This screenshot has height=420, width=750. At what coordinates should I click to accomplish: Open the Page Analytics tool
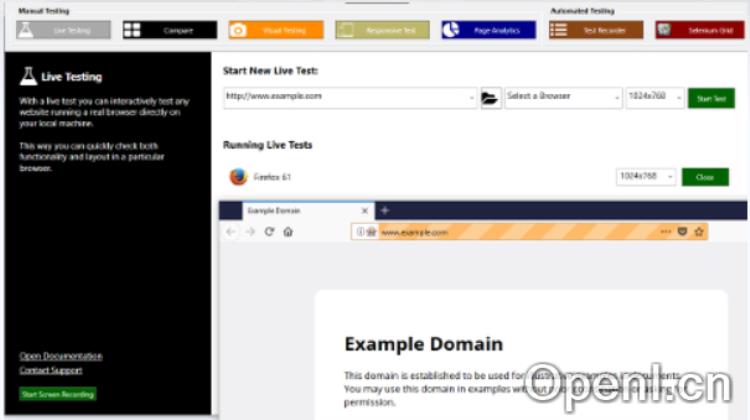tap(488, 30)
